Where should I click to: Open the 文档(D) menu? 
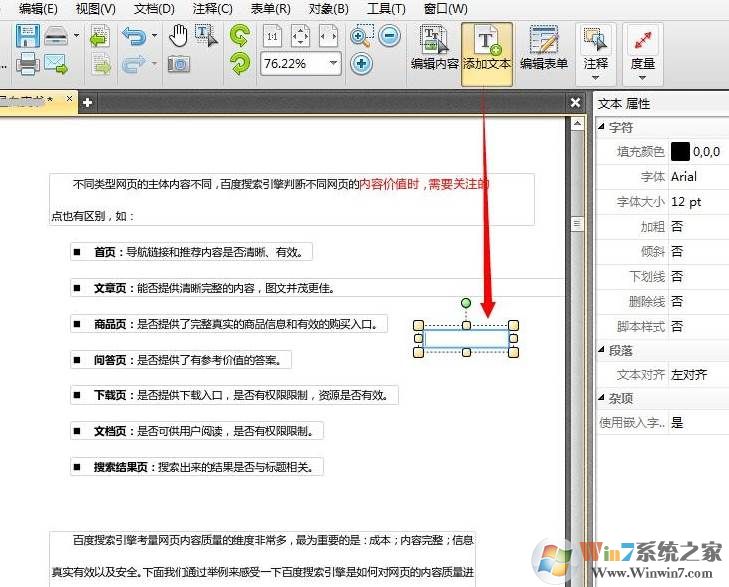[x=153, y=8]
